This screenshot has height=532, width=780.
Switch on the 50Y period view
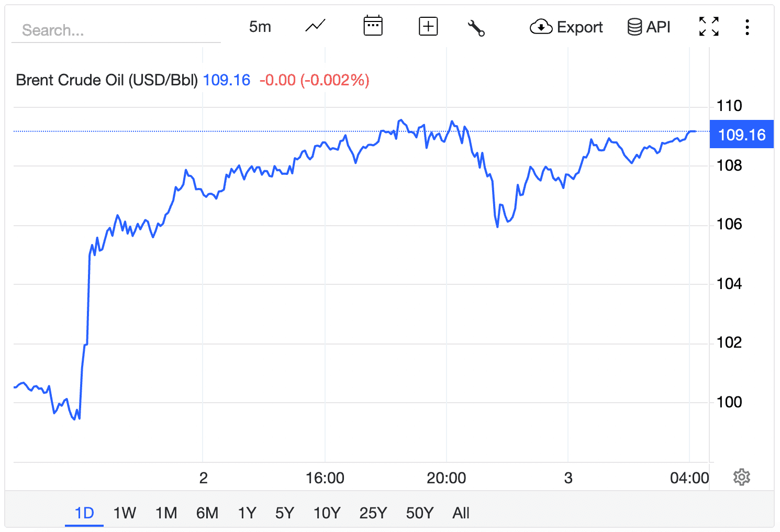point(419,513)
